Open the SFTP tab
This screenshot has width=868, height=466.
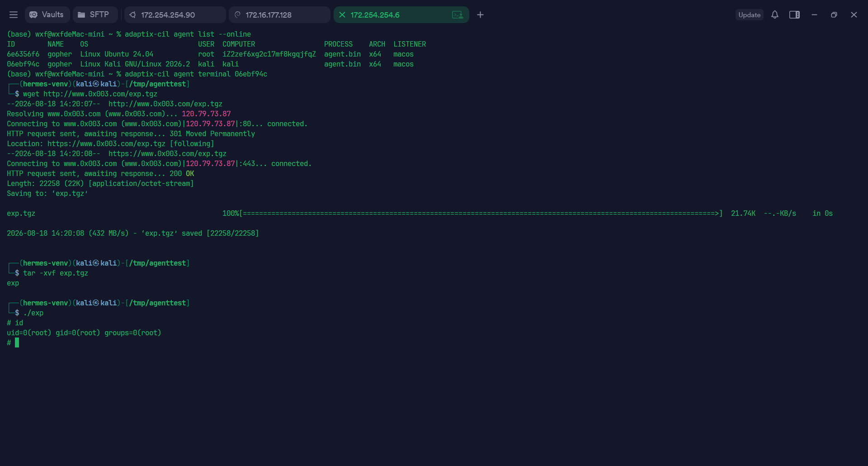click(x=95, y=15)
